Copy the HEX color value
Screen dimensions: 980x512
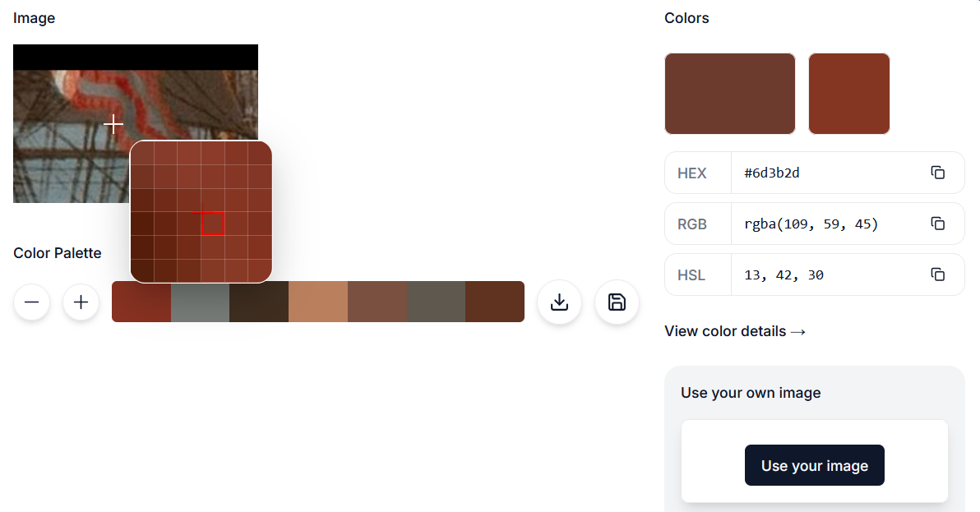(x=937, y=173)
